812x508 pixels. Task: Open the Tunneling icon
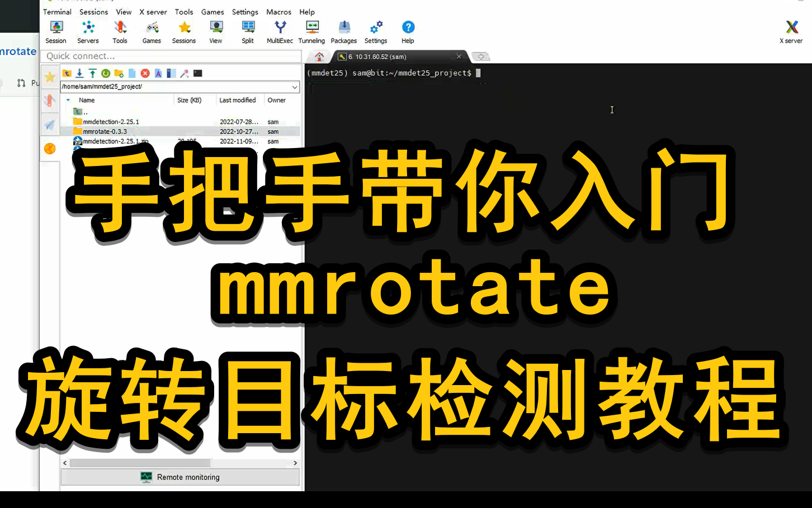(311, 32)
